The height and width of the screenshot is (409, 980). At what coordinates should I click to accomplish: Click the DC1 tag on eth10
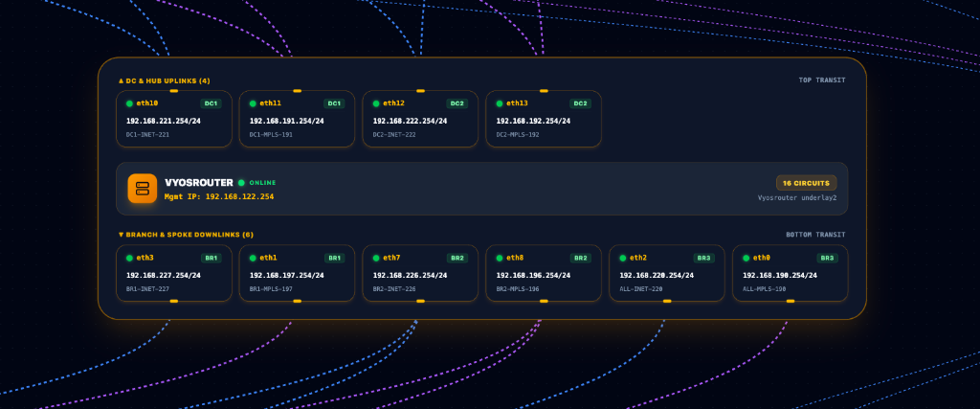coord(211,103)
